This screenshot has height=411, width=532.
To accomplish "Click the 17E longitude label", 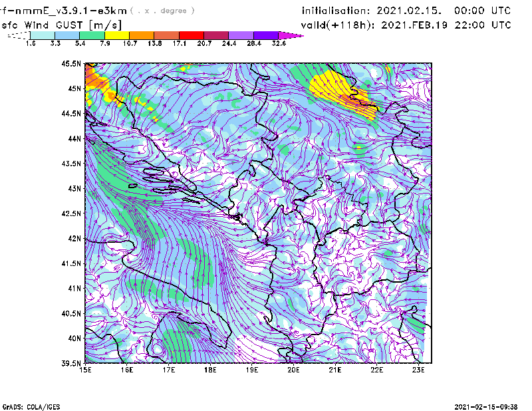I will (169, 370).
